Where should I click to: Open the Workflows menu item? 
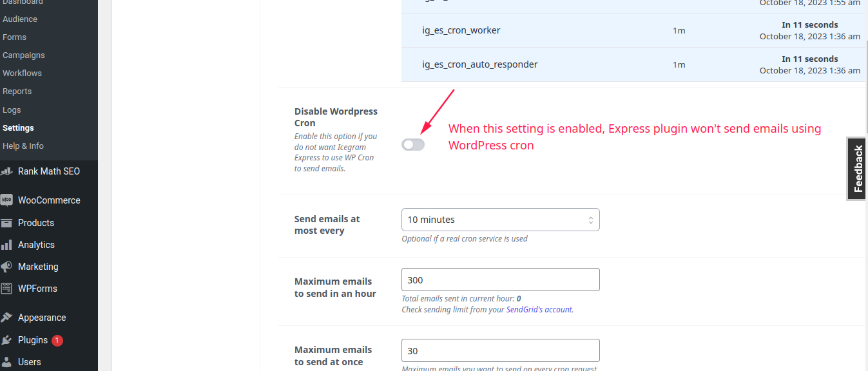(x=22, y=73)
